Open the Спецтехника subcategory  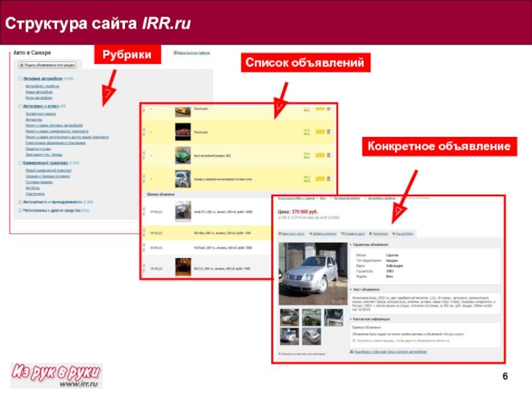click(x=35, y=194)
